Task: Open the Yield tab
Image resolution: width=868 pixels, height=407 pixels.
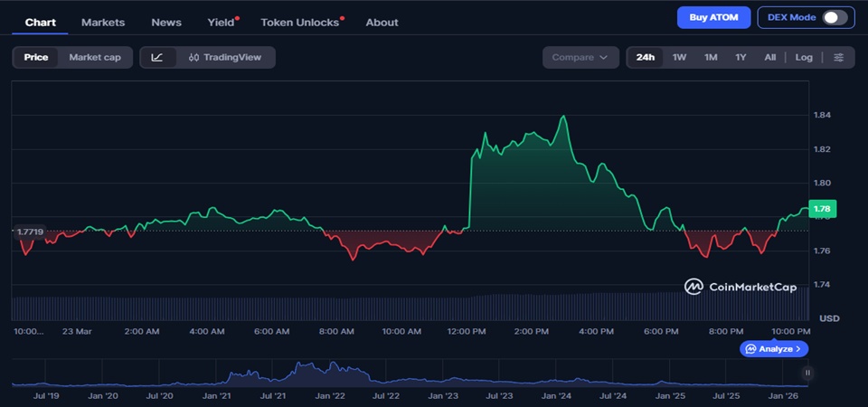Action: [x=222, y=23]
